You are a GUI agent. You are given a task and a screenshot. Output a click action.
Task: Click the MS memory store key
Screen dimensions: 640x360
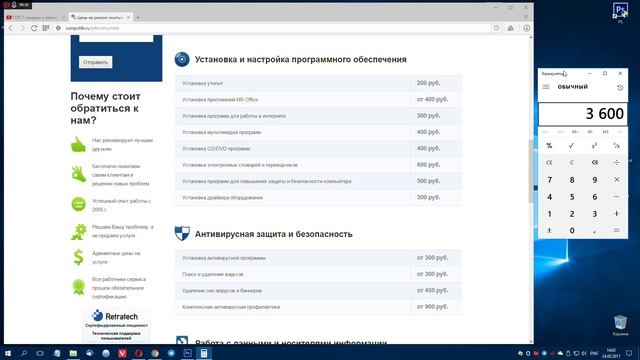tap(605, 132)
